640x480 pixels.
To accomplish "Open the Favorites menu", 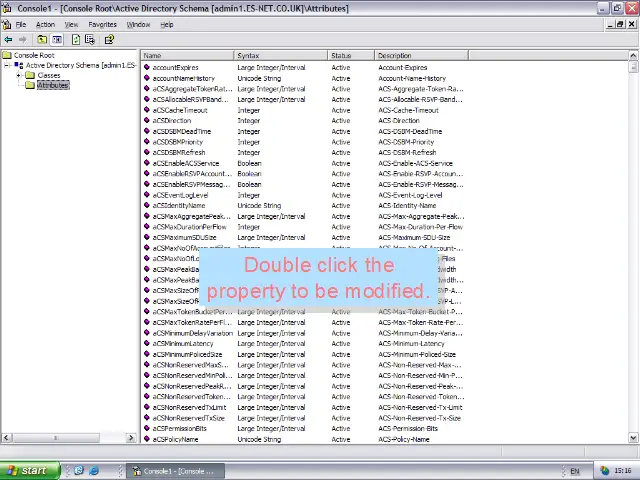I will click(x=102, y=24).
